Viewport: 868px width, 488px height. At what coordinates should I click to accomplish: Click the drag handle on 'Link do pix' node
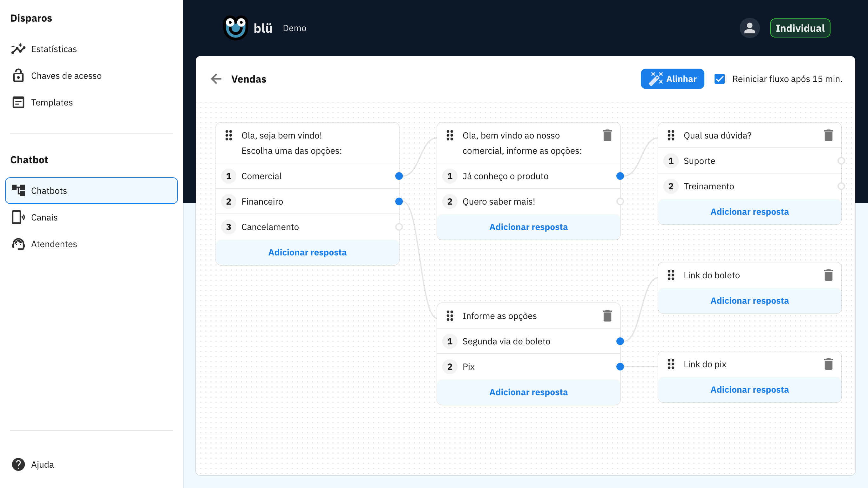coord(672,364)
